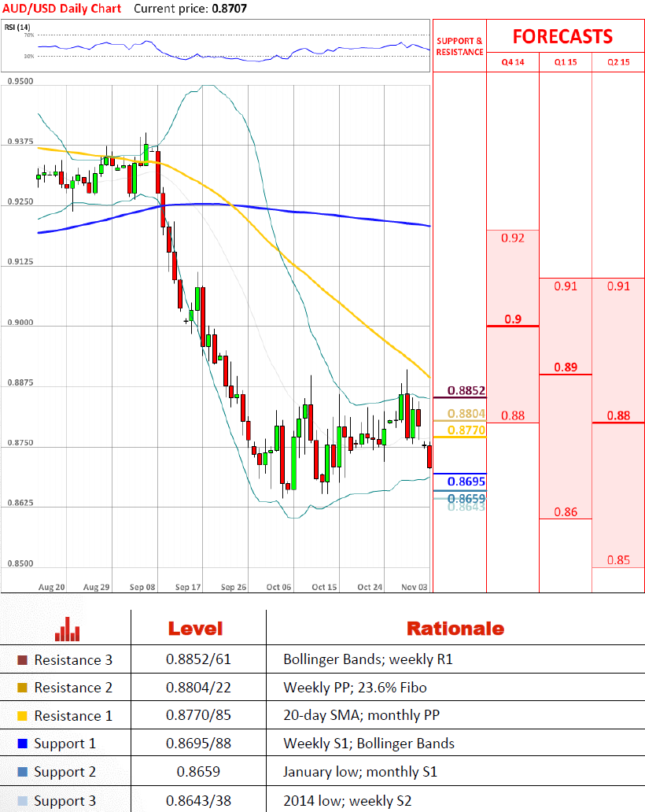The width and height of the screenshot is (645, 812).
Task: Click the 0.92 forecast value in Q4 14
Action: coord(513,238)
